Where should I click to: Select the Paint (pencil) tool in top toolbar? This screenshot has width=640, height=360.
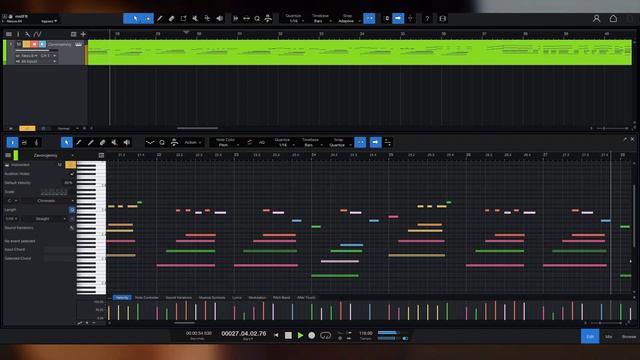click(160, 18)
